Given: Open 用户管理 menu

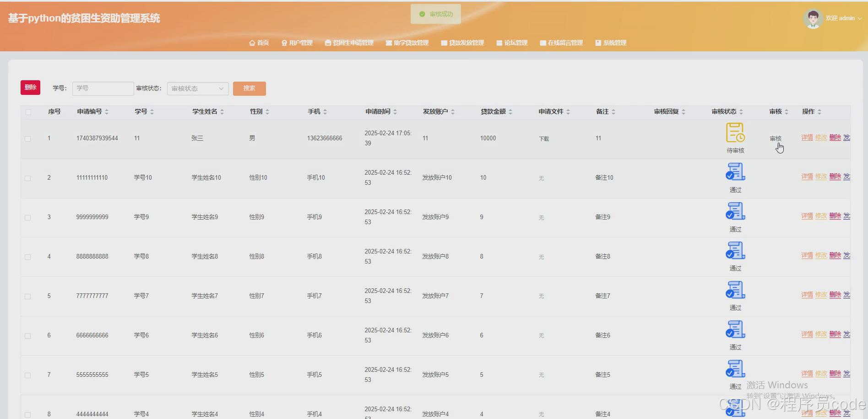Looking at the screenshot, I should (297, 43).
